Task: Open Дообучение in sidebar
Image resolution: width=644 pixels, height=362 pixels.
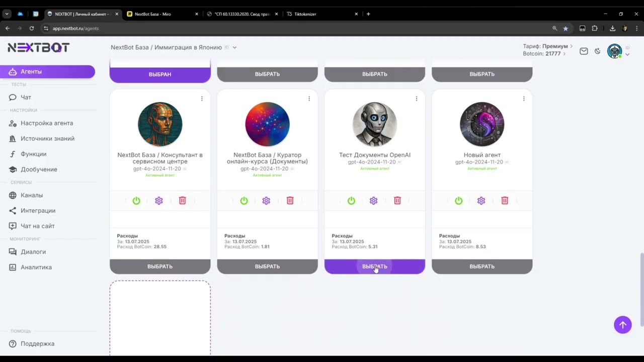Action: tap(39, 169)
